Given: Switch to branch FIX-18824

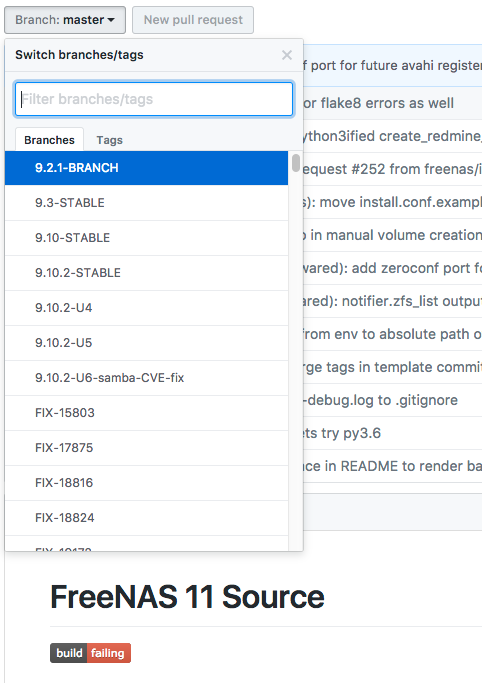Looking at the screenshot, I should 146,518.
